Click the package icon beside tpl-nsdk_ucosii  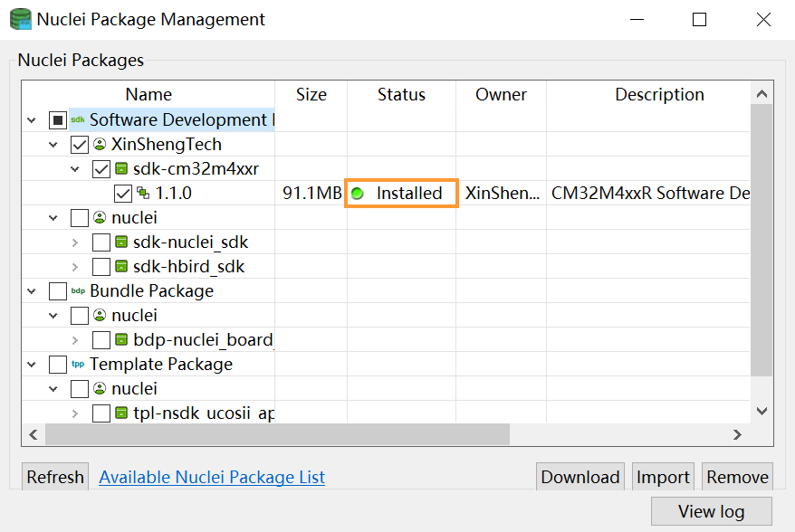[x=121, y=413]
